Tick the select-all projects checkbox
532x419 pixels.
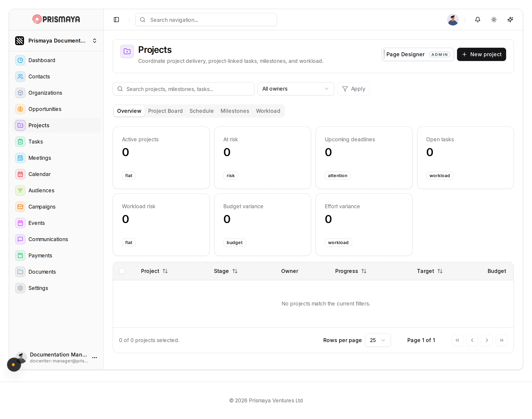coord(122,271)
